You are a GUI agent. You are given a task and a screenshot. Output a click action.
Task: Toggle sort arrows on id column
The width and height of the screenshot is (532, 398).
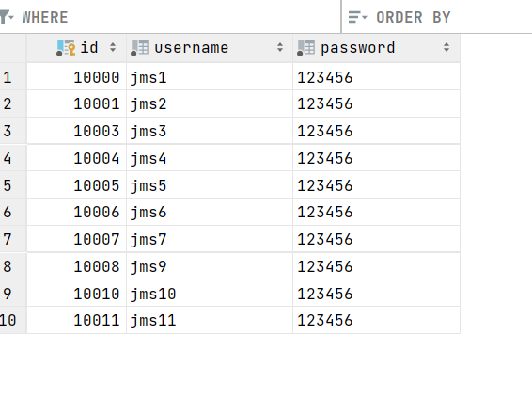[x=113, y=47]
